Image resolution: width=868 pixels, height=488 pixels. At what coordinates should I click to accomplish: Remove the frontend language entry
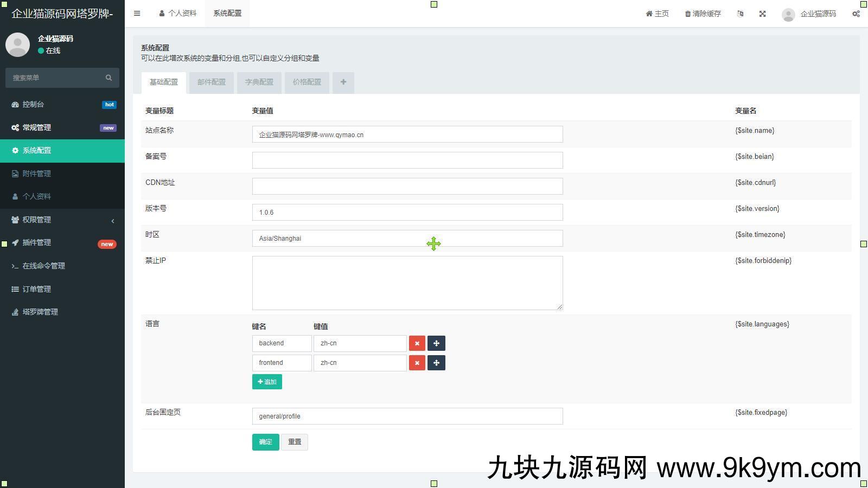[x=417, y=363]
